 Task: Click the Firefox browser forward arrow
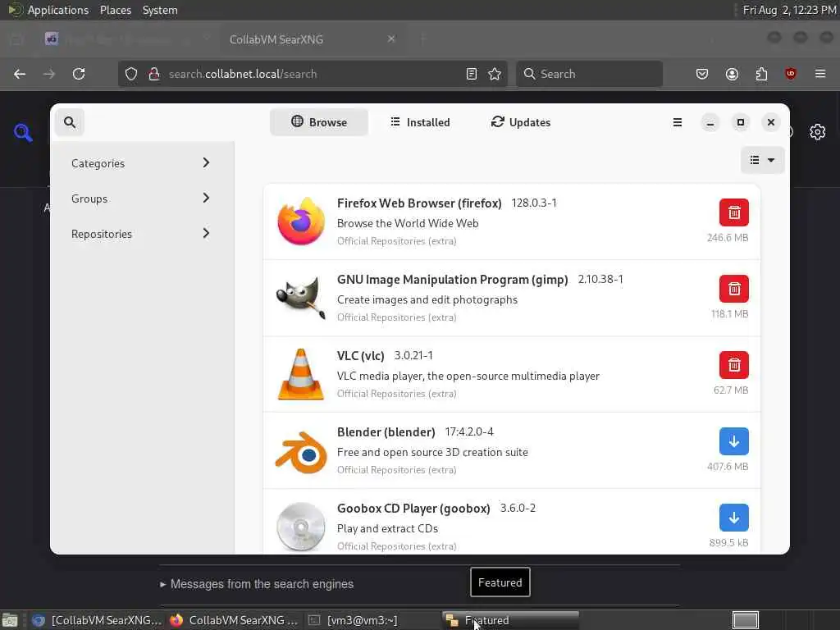pos(49,74)
